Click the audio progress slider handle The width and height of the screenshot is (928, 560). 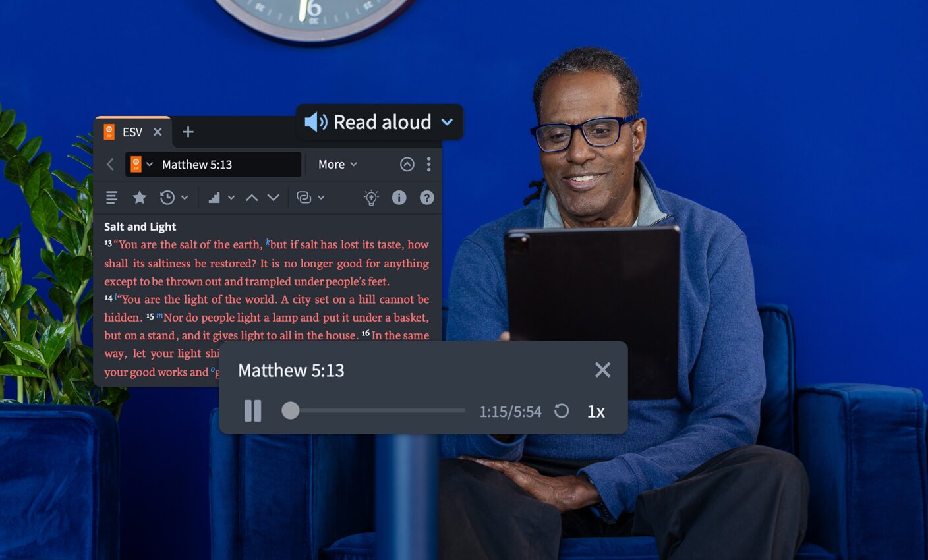[x=291, y=411]
